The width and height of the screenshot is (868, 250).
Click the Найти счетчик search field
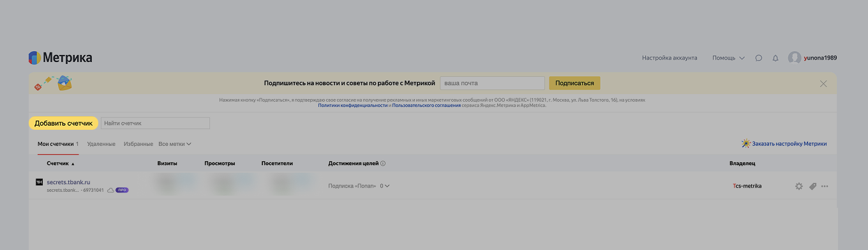click(x=155, y=123)
